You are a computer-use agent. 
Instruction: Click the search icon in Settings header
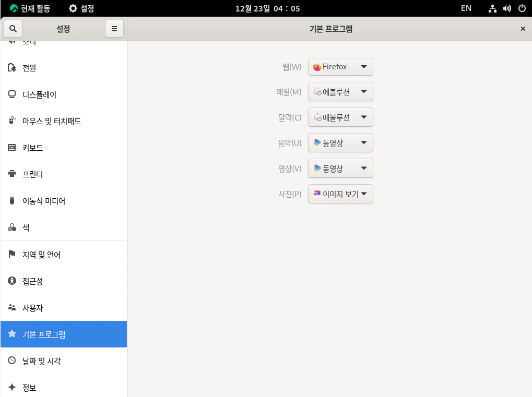click(13, 29)
